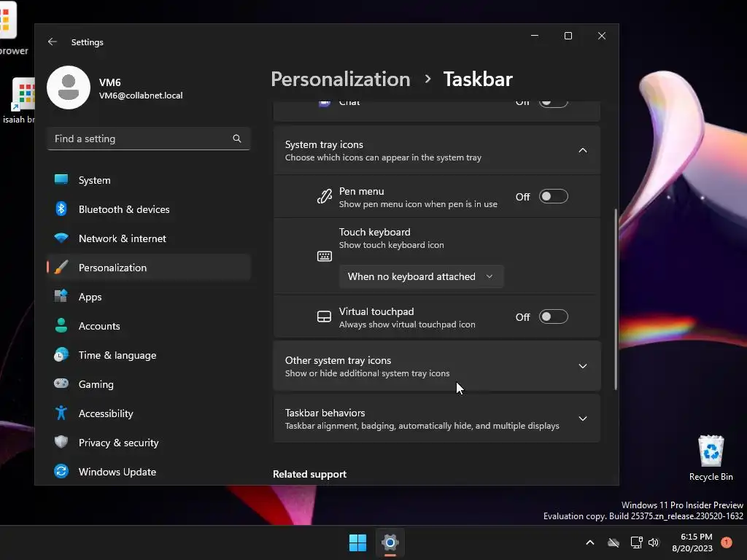Viewport: 747px width, 560px height.
Task: Open the System category icon
Action: click(x=61, y=179)
